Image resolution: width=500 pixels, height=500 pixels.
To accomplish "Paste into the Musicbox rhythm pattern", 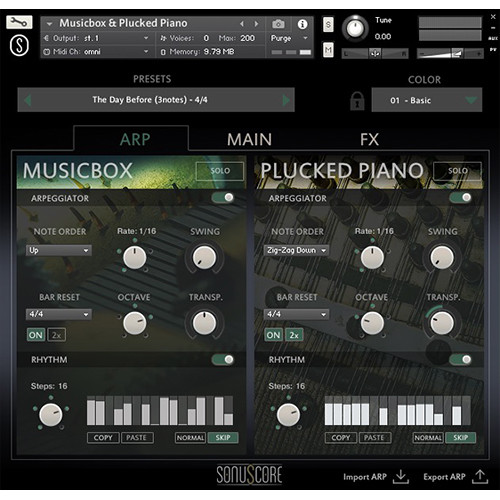I will [137, 438].
